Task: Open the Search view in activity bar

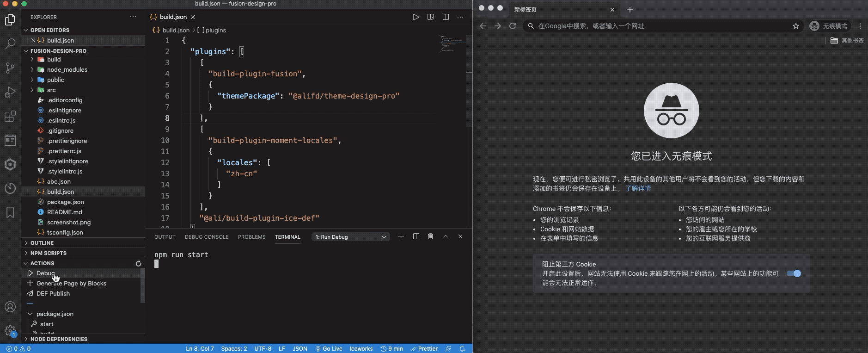Action: (x=10, y=44)
